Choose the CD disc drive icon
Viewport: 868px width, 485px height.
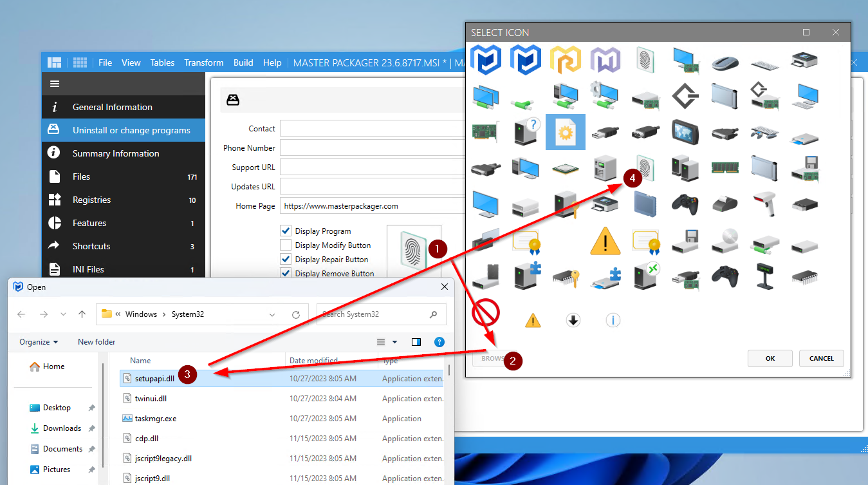coord(725,241)
